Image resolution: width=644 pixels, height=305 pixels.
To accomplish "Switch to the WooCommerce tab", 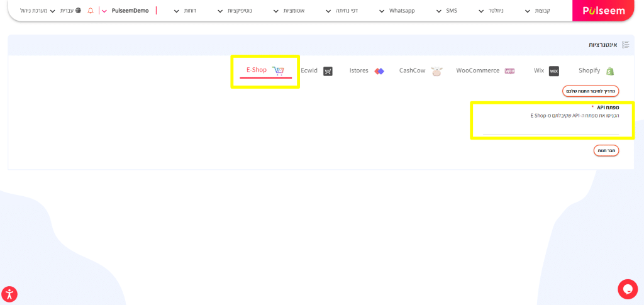I will pyautogui.click(x=486, y=71).
